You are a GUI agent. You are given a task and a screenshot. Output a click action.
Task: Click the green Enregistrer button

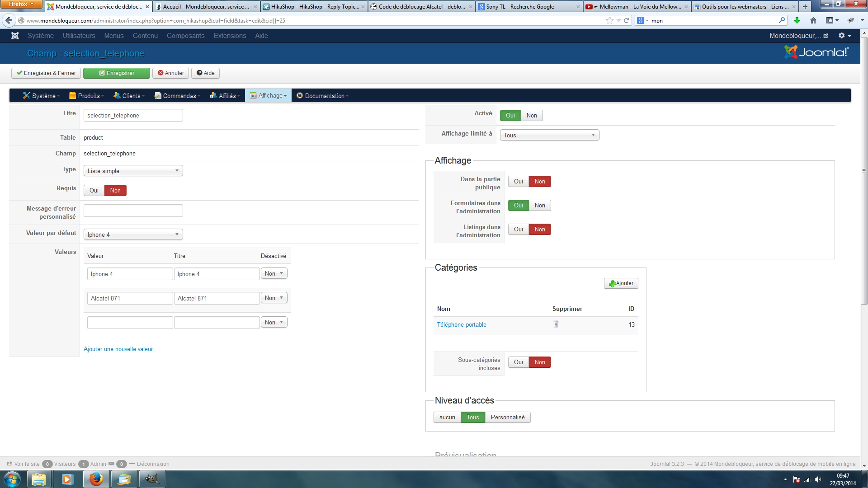click(x=117, y=73)
